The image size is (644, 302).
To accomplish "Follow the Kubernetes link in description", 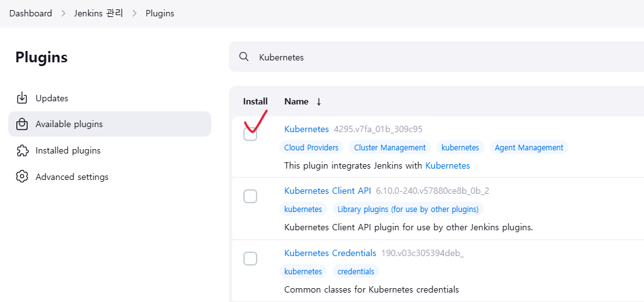I will pyautogui.click(x=448, y=165).
